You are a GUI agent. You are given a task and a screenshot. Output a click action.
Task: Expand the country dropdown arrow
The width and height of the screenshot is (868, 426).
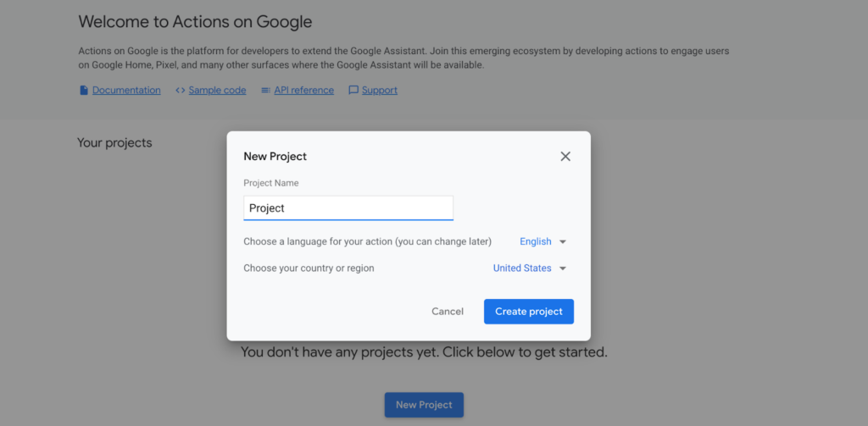pyautogui.click(x=563, y=268)
